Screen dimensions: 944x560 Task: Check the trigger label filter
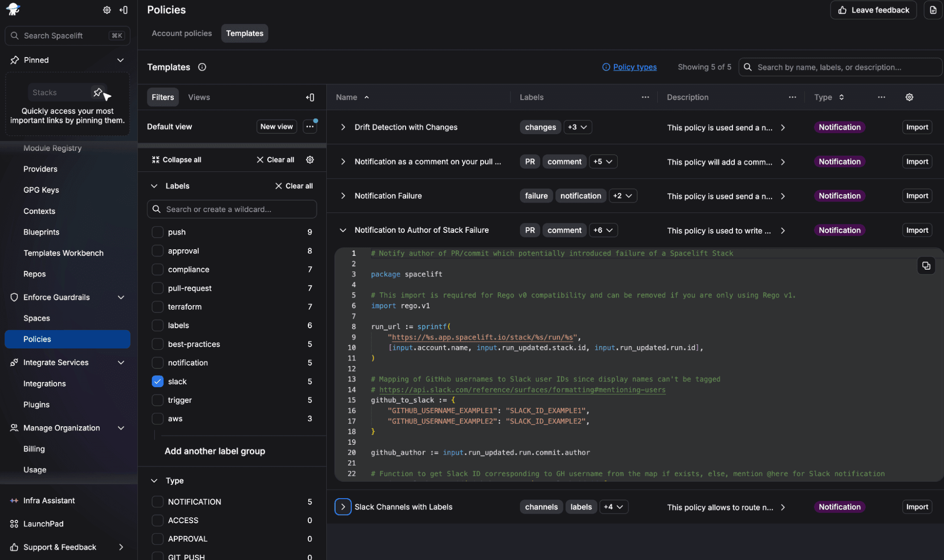[x=157, y=400]
